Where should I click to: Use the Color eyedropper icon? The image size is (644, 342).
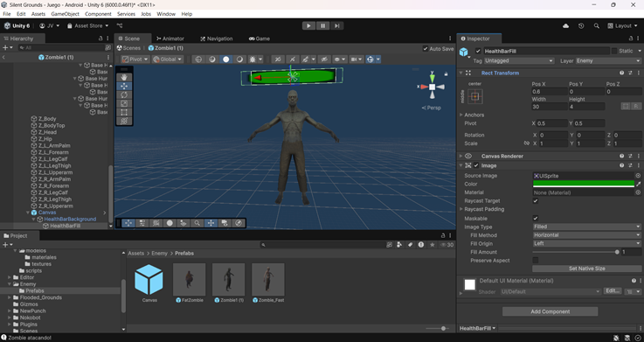[638, 184]
